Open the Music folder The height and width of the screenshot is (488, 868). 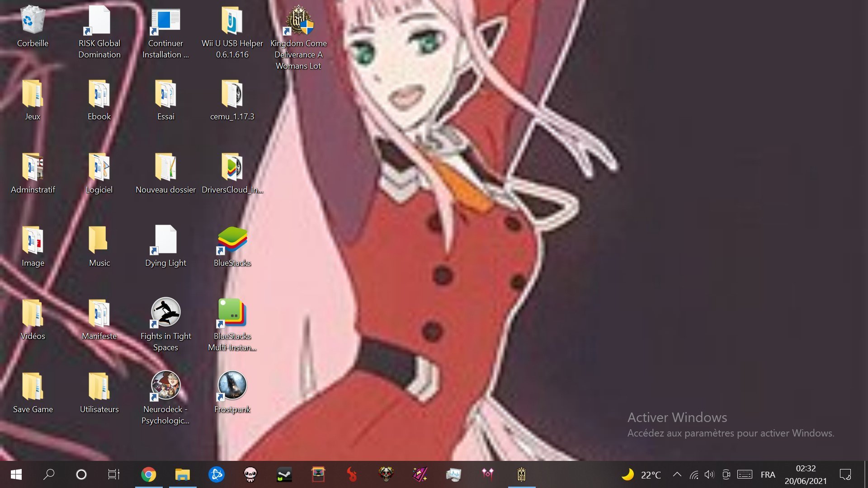(99, 247)
